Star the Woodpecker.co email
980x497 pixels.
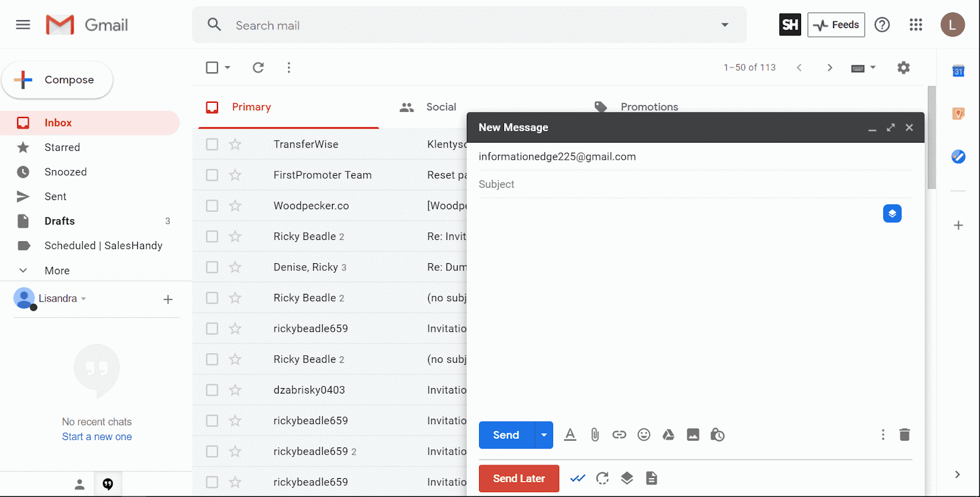point(235,206)
